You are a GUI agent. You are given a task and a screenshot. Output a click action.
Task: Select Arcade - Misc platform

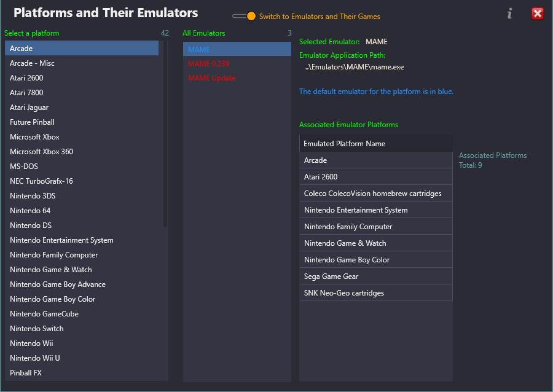click(x=82, y=63)
